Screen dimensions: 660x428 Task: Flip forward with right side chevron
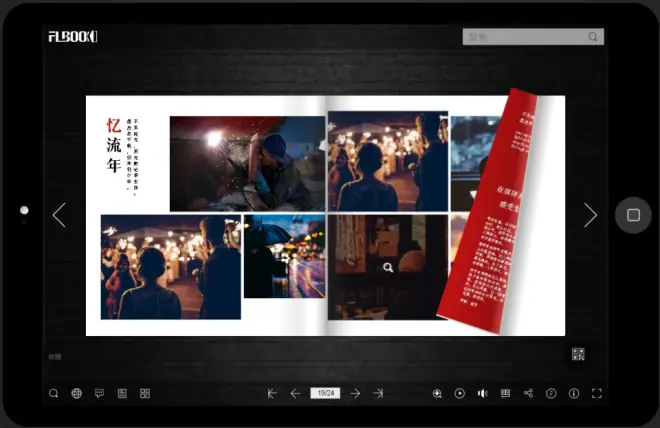click(590, 215)
